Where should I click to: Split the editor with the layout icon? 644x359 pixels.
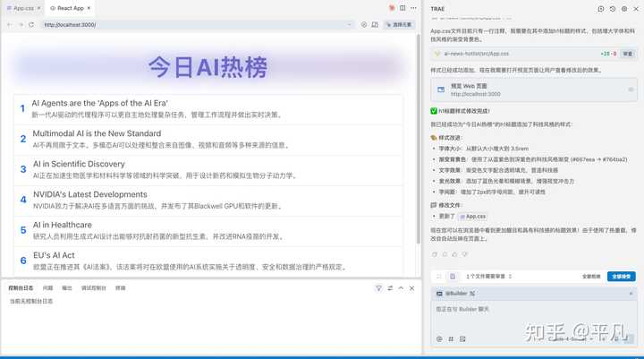(x=402, y=8)
